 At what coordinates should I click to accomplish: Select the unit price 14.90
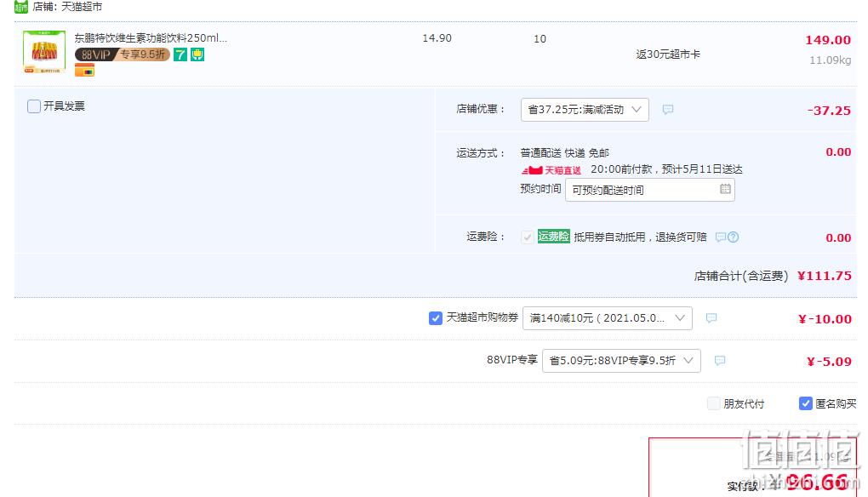pyautogui.click(x=437, y=38)
